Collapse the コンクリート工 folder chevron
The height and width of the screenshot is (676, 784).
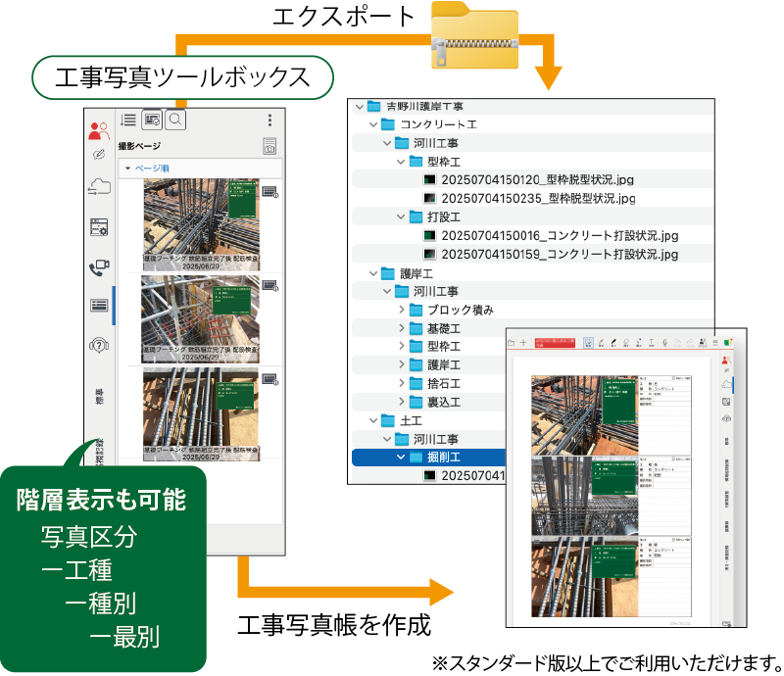373,124
